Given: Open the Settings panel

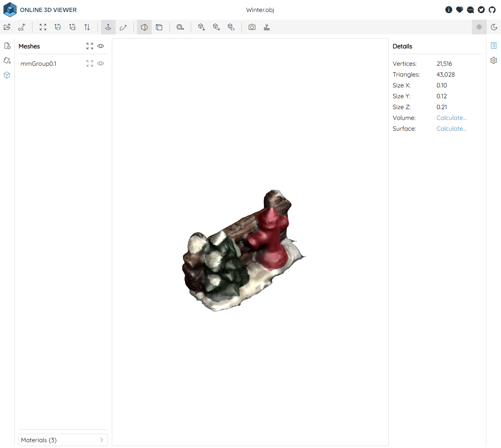Looking at the screenshot, I should coord(494,60).
